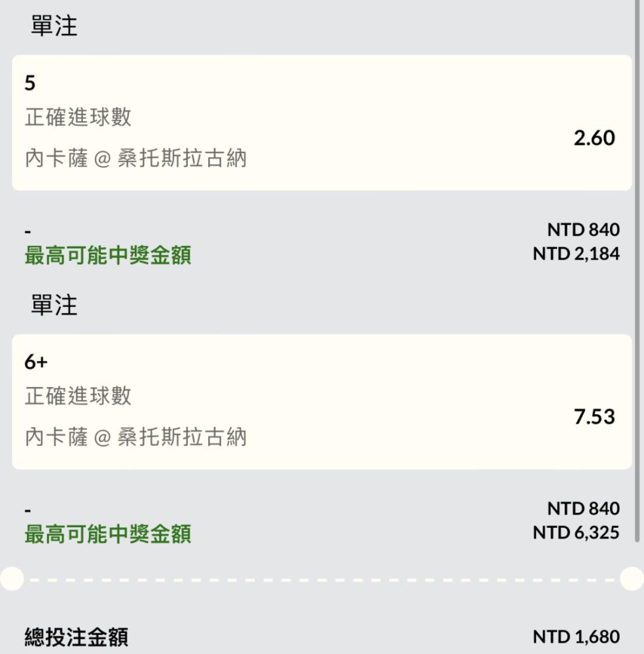Click 正確進球數 in the 2.60 odds card
This screenshot has width=644, height=654.
point(78,117)
